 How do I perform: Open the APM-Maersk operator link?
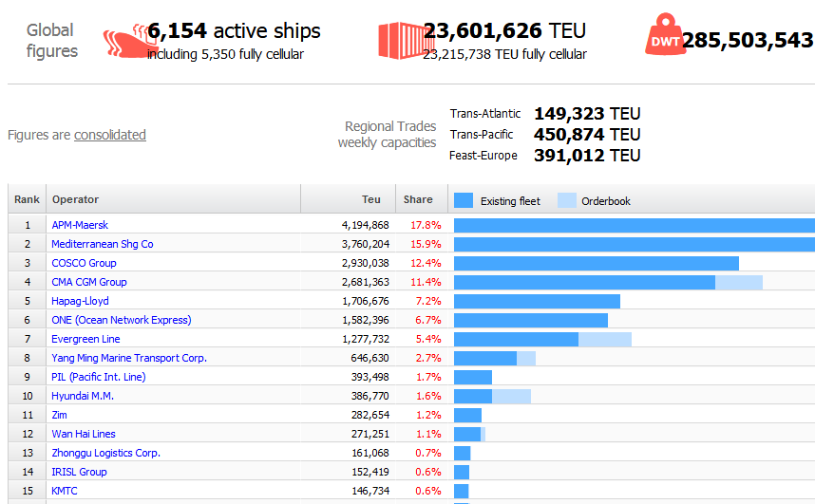80,225
